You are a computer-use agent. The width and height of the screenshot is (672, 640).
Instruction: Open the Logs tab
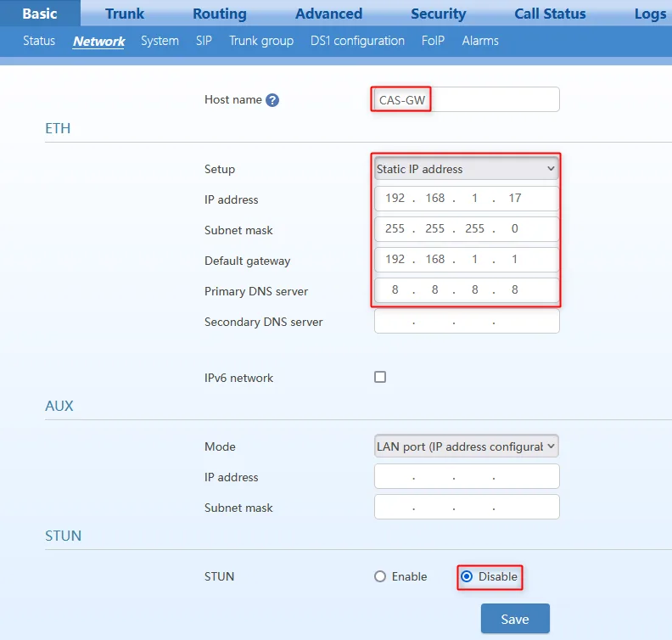click(650, 14)
